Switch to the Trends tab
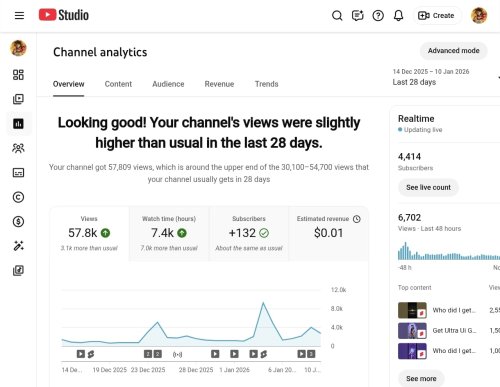 click(x=266, y=84)
